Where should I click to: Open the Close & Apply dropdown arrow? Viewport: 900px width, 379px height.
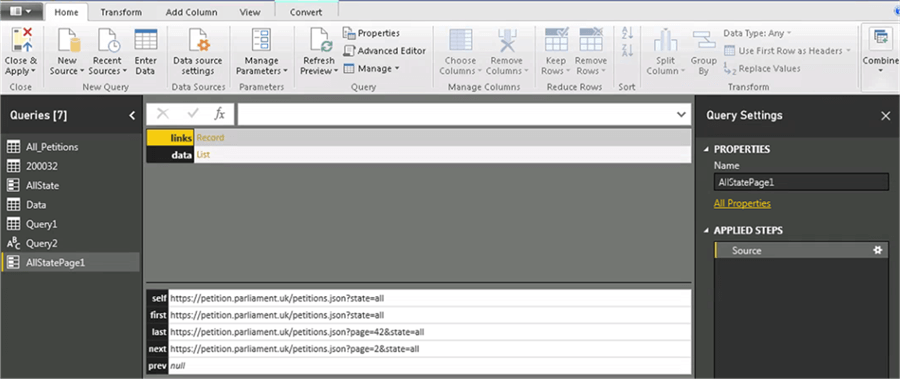33,71
